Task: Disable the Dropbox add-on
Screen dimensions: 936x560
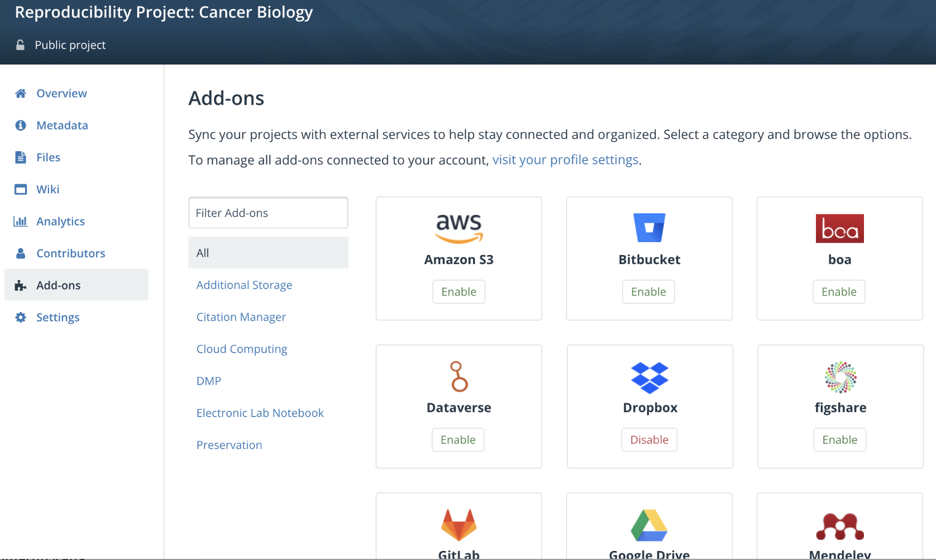Action: 649,440
